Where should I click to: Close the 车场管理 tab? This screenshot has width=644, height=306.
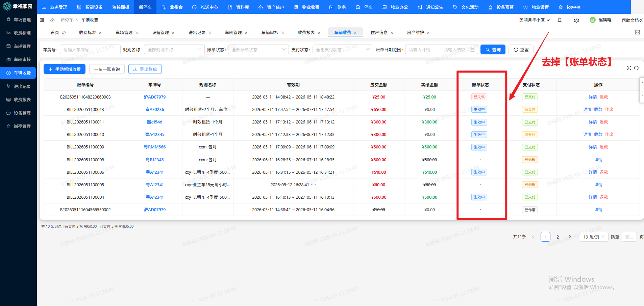pyautogui.click(x=137, y=33)
